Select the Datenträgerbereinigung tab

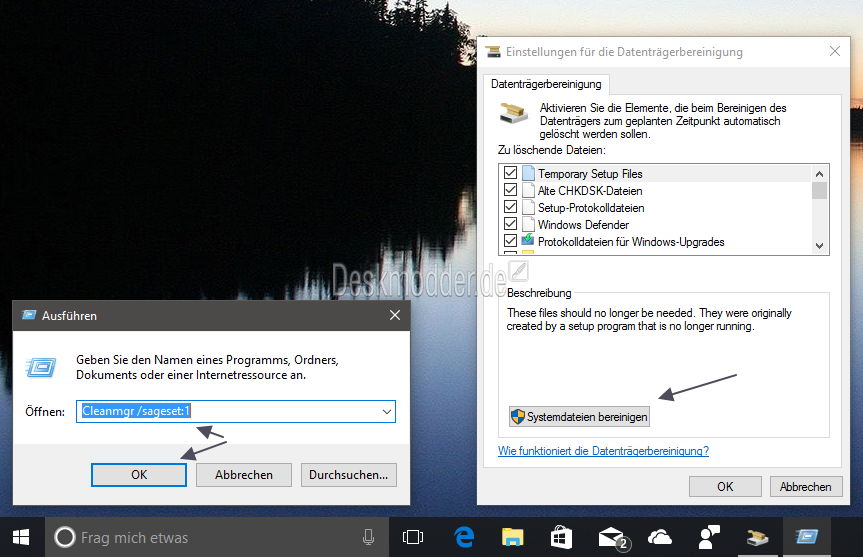pyautogui.click(x=546, y=84)
